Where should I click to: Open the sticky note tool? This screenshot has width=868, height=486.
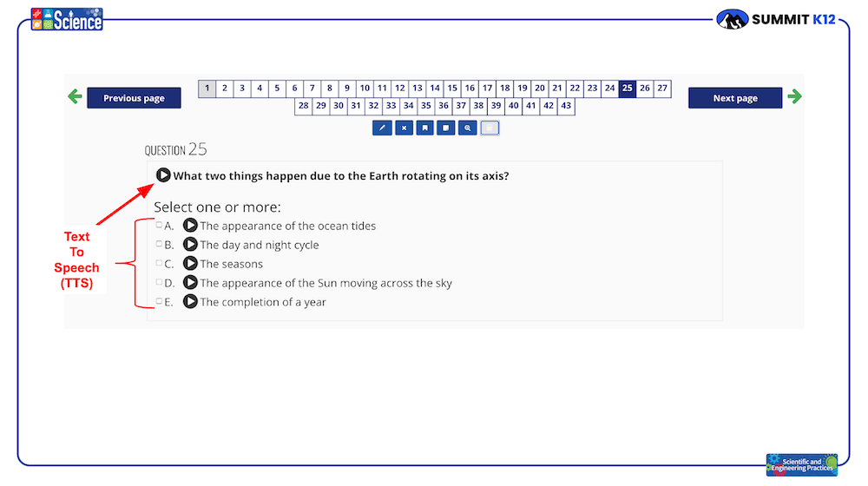pyautogui.click(x=445, y=128)
